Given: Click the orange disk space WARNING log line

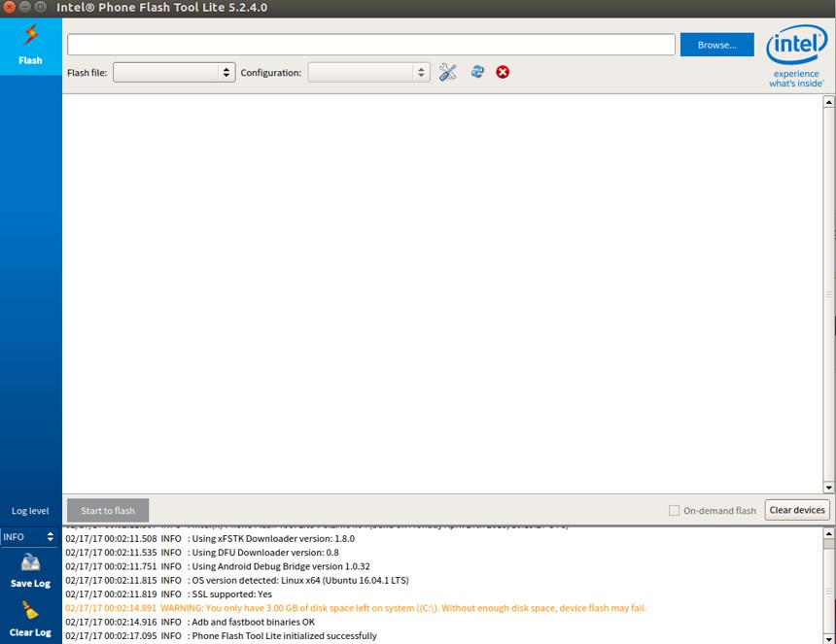Looking at the screenshot, I should [x=356, y=608].
